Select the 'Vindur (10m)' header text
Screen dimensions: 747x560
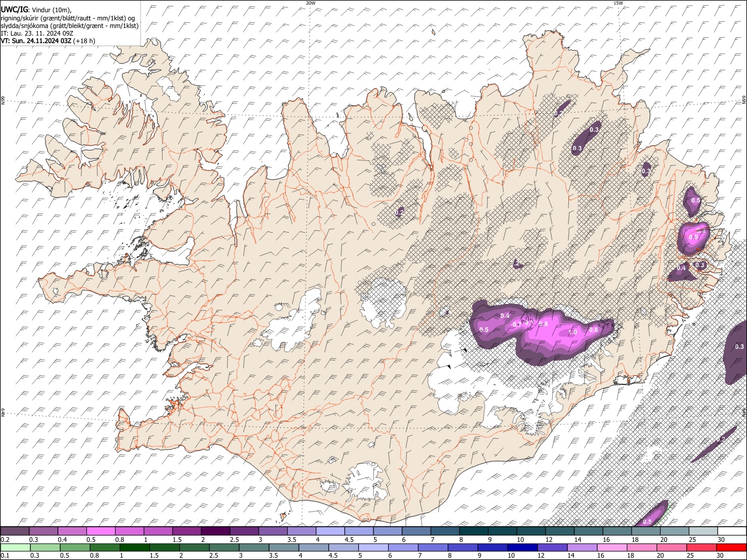pyautogui.click(x=51, y=9)
